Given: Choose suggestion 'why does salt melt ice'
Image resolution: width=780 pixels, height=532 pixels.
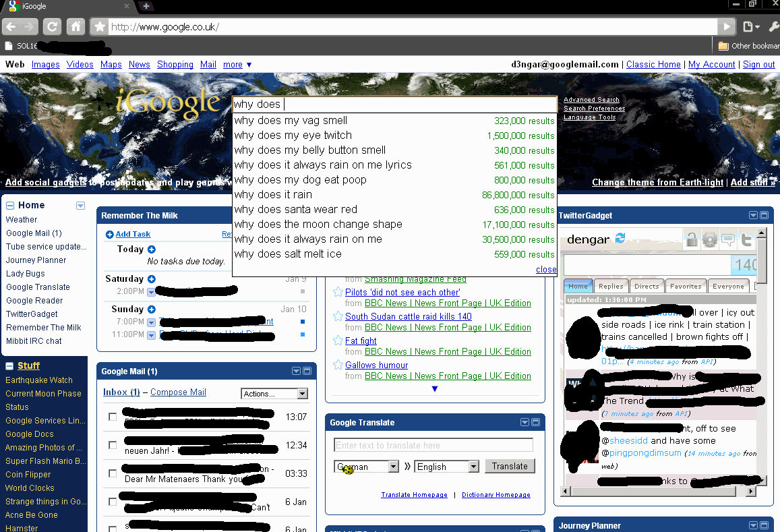Looking at the screenshot, I should coord(394,254).
